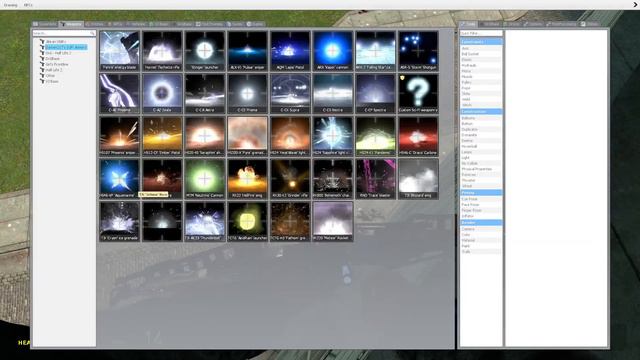Collapse the Constraints tool category
This screenshot has height=360, width=640.
[x=481, y=42]
